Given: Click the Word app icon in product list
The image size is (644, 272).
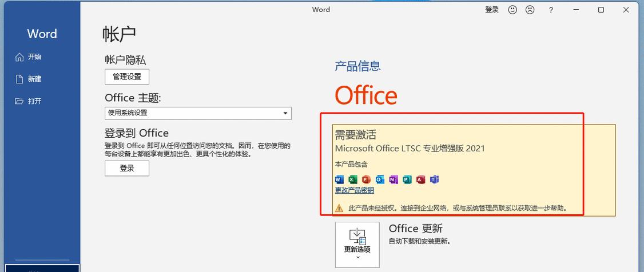Looking at the screenshot, I should coord(339,179).
